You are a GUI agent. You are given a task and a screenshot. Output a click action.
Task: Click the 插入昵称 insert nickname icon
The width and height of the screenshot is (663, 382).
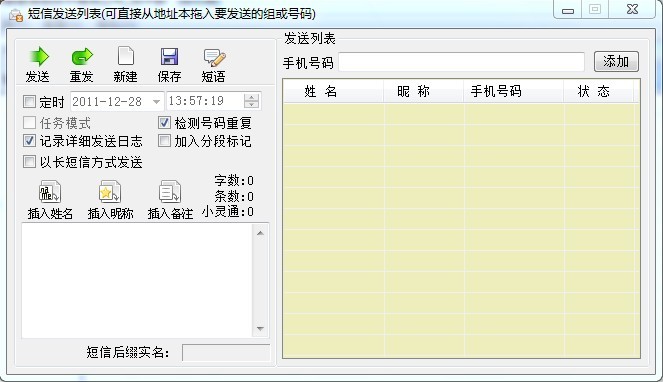110,192
